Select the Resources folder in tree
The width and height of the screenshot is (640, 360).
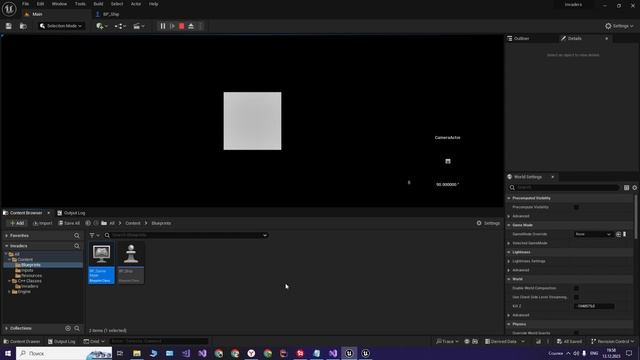31,276
